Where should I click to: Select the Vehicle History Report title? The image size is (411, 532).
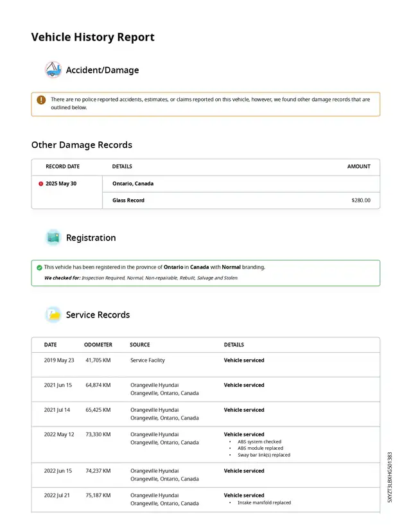click(x=92, y=37)
